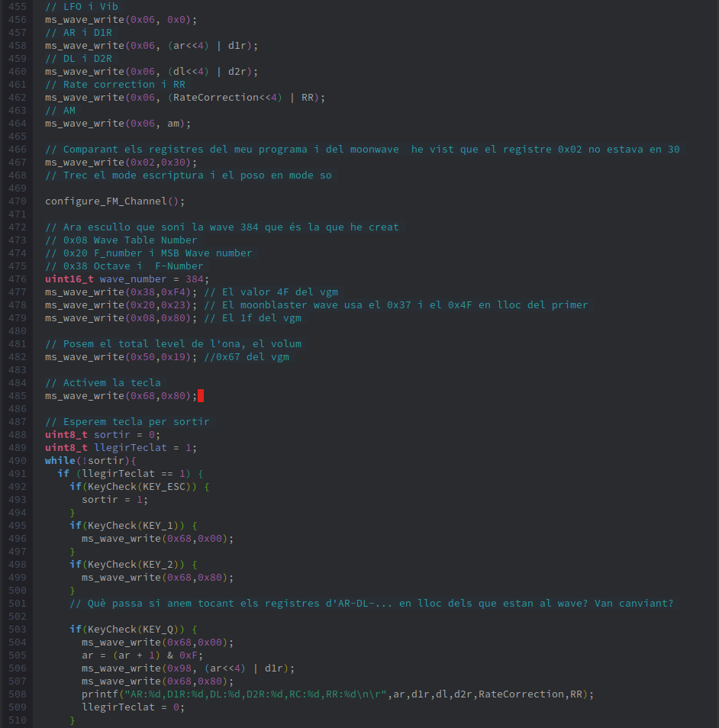This screenshot has height=728, width=719.
Task: Click '// 0x20 F_number i MSB Wave number' comment
Action: pos(149,253)
